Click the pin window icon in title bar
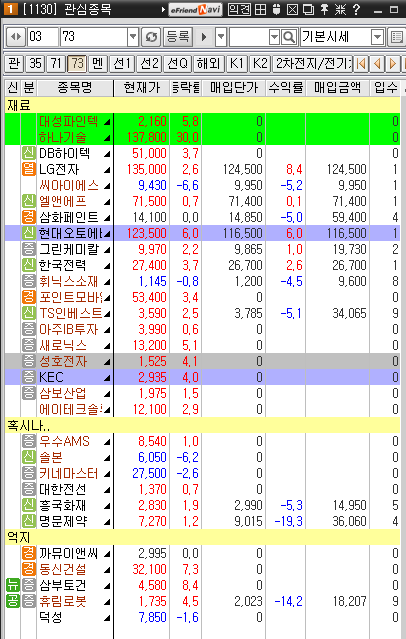The width and height of the screenshot is (406, 639). click(324, 9)
